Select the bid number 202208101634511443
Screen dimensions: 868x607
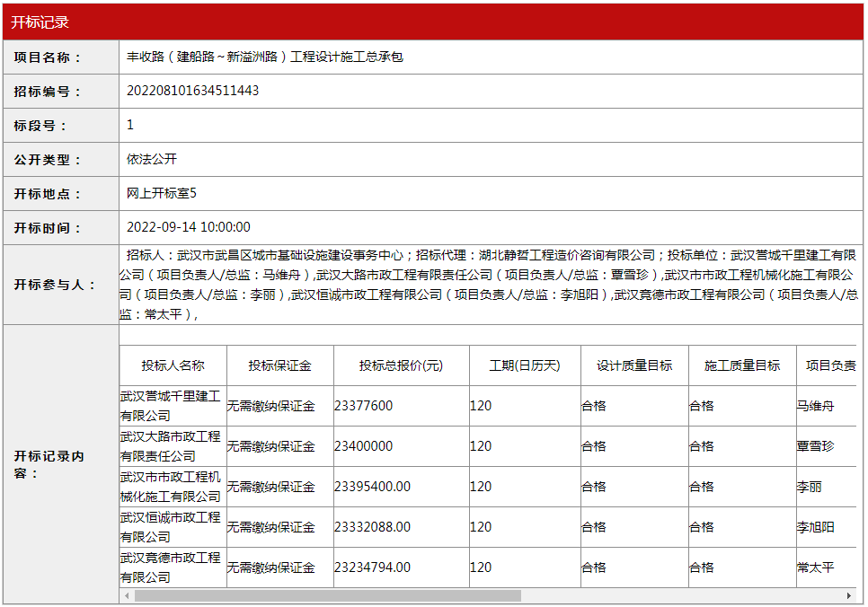192,91
